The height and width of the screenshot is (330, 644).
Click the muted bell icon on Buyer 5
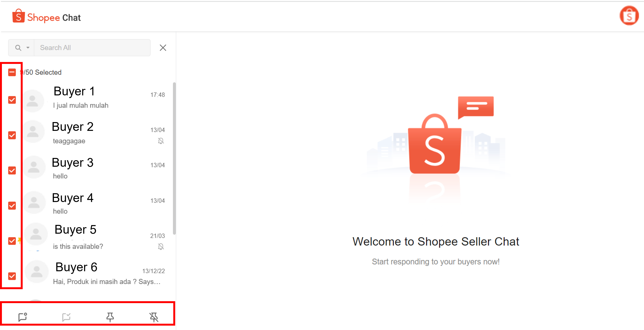pos(161,247)
